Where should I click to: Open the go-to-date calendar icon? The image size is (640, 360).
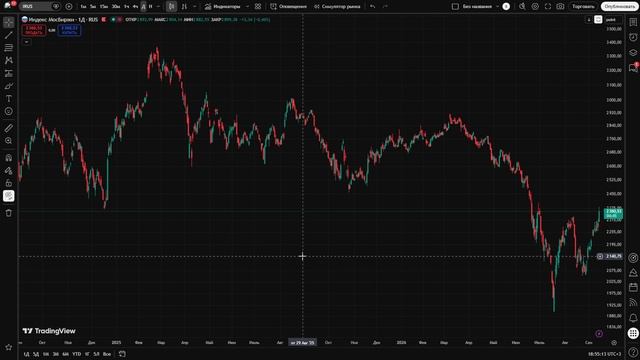[122, 354]
